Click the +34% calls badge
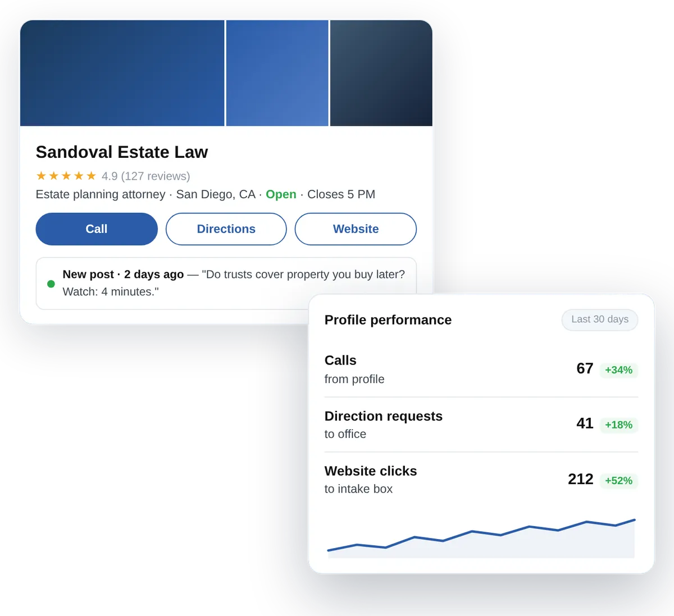Screen dimensions: 674x616 (x=619, y=370)
